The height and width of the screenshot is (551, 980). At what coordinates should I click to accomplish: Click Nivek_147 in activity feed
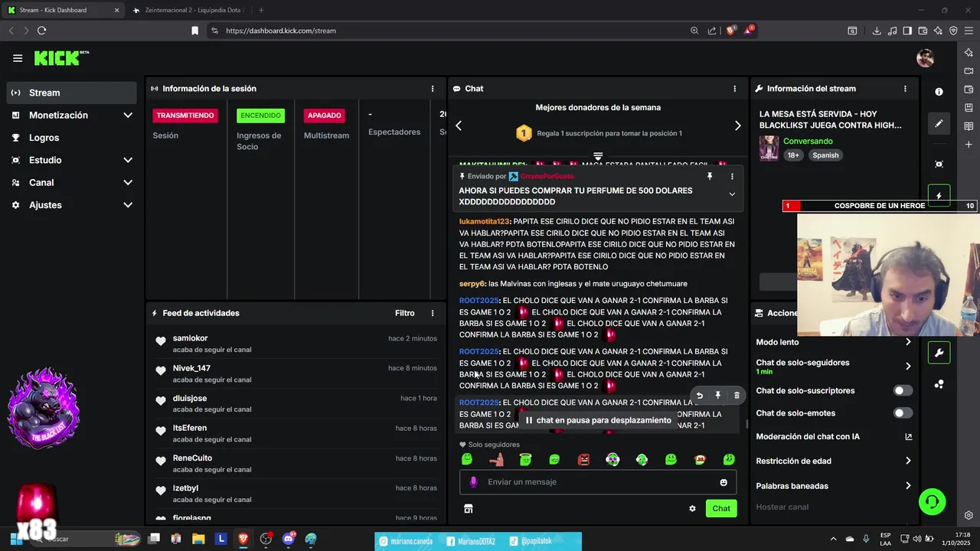coord(191,368)
